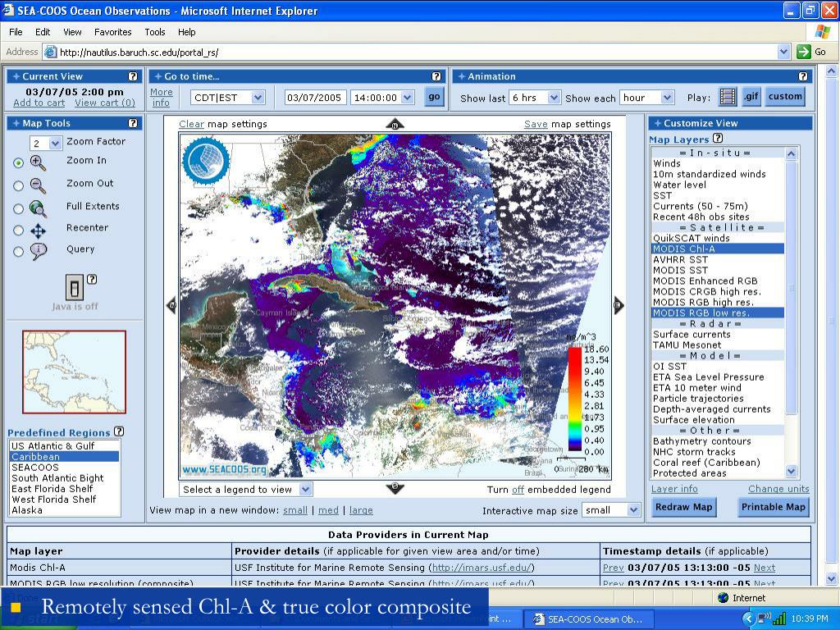Select the Query radio button
Viewport: 840px width, 630px height.
pyautogui.click(x=18, y=251)
